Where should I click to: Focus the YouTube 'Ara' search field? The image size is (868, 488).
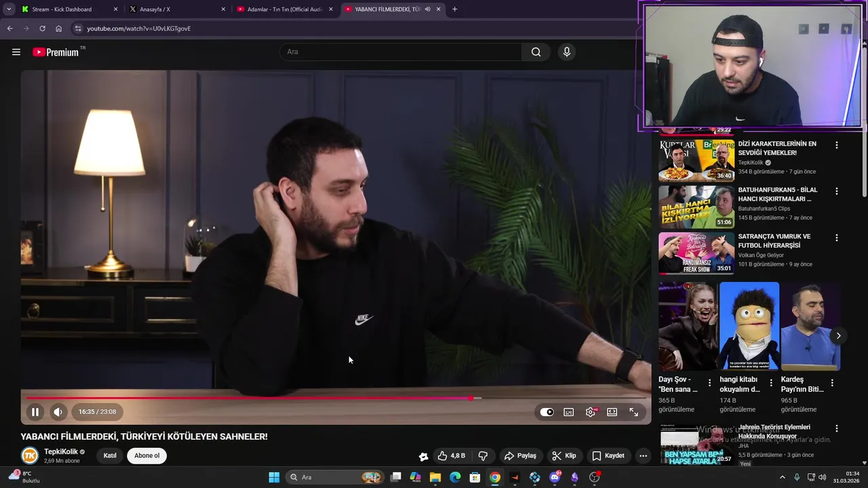tap(400, 52)
